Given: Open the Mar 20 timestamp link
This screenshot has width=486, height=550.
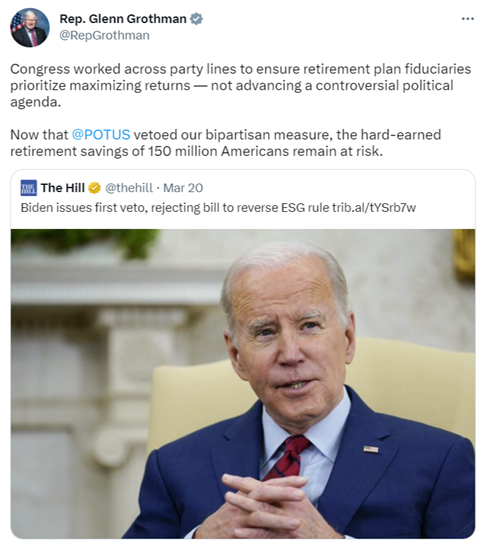Looking at the screenshot, I should coord(183,188).
